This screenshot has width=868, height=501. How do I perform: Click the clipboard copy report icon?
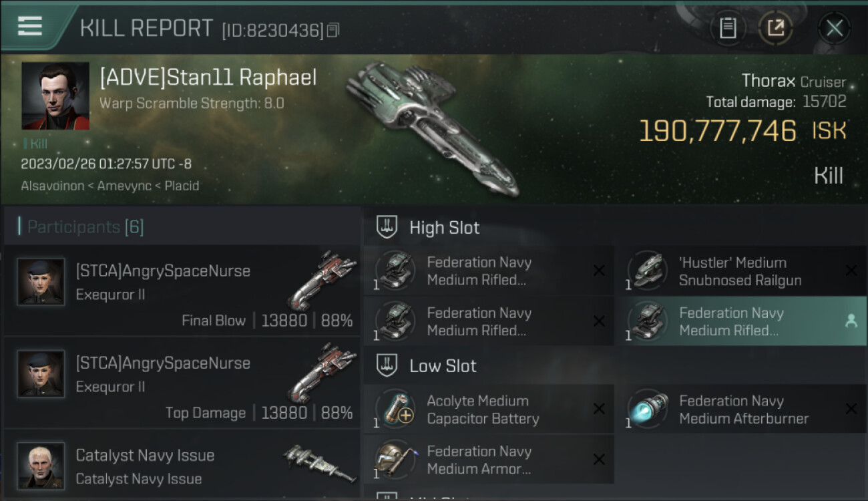point(728,28)
